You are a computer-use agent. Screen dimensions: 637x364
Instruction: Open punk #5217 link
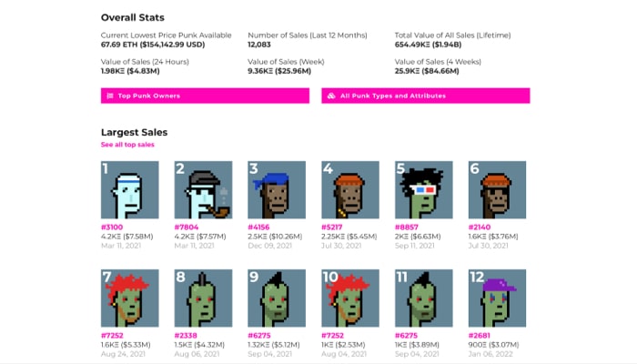click(x=332, y=227)
